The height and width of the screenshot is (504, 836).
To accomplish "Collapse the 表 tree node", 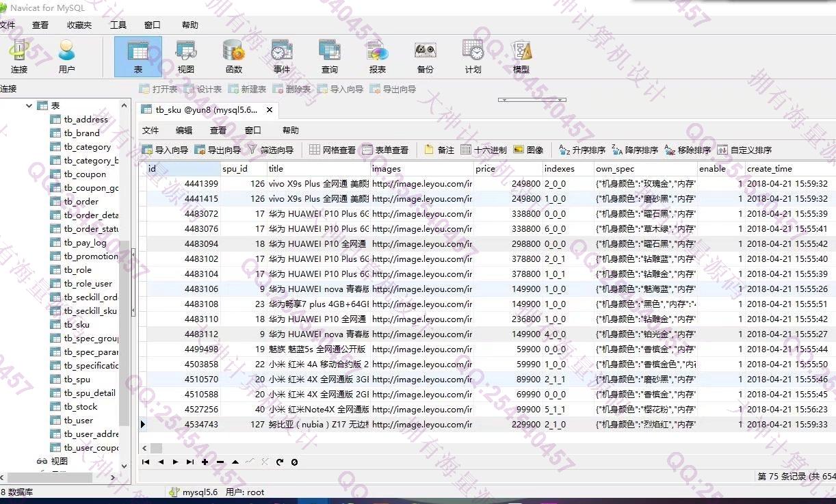I will 29,105.
